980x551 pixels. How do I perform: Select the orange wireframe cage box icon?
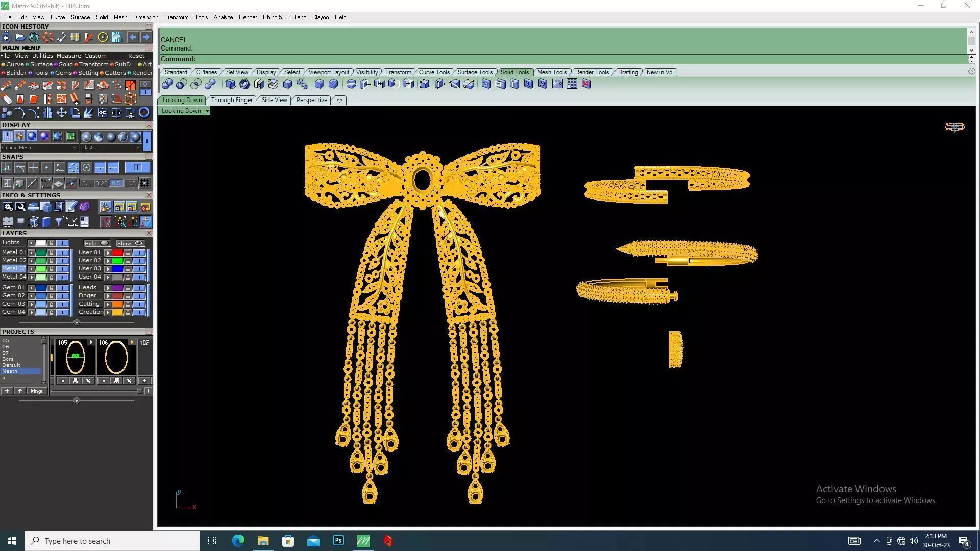coord(130,99)
